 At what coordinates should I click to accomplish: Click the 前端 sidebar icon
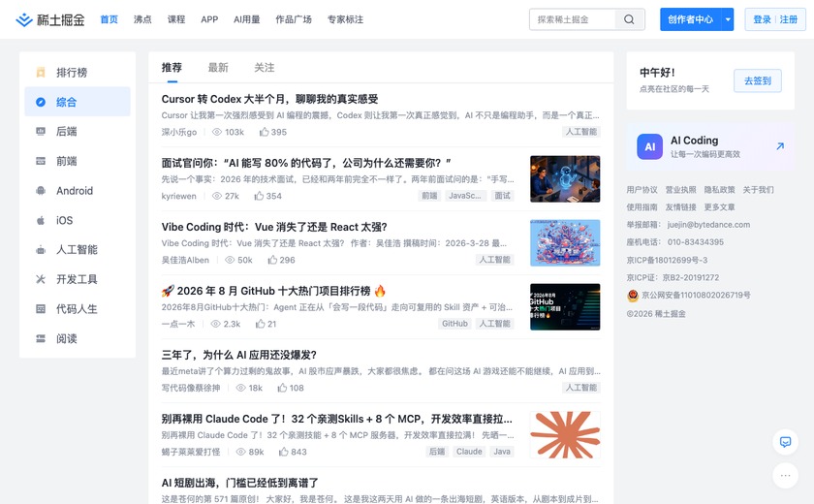pyautogui.click(x=41, y=161)
